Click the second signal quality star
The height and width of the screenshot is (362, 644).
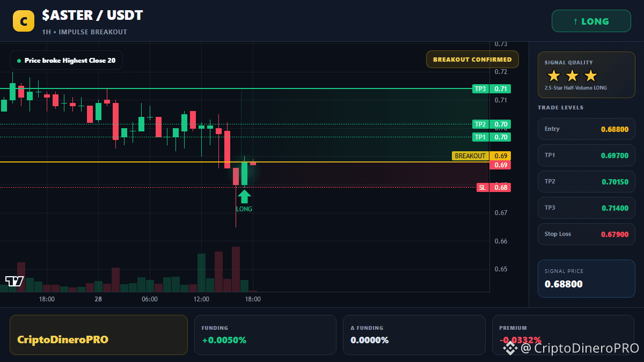572,76
